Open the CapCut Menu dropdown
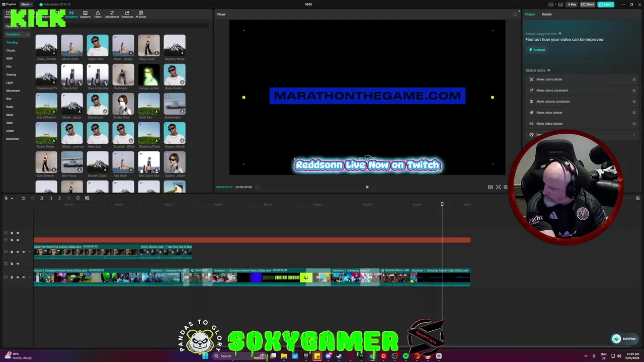This screenshot has width=644, height=362. pos(25,5)
